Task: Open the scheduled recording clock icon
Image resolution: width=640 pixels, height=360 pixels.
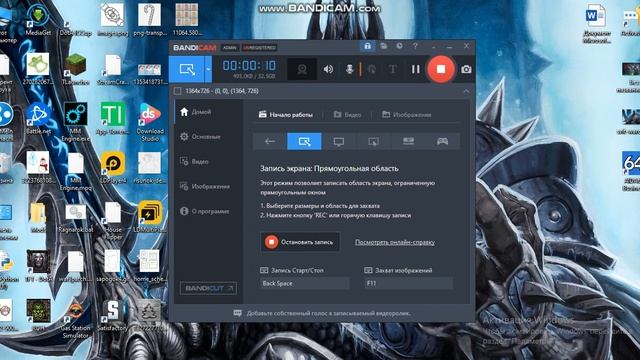Action: [399, 46]
